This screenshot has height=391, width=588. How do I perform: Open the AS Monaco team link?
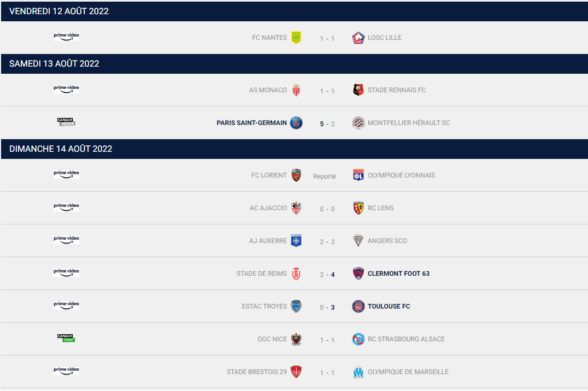(x=268, y=90)
